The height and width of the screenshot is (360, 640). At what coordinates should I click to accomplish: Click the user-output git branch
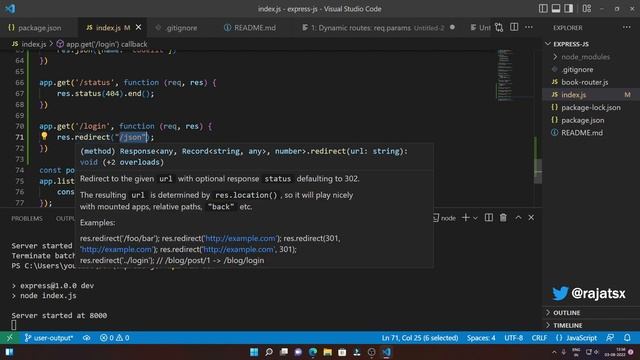click(49, 338)
